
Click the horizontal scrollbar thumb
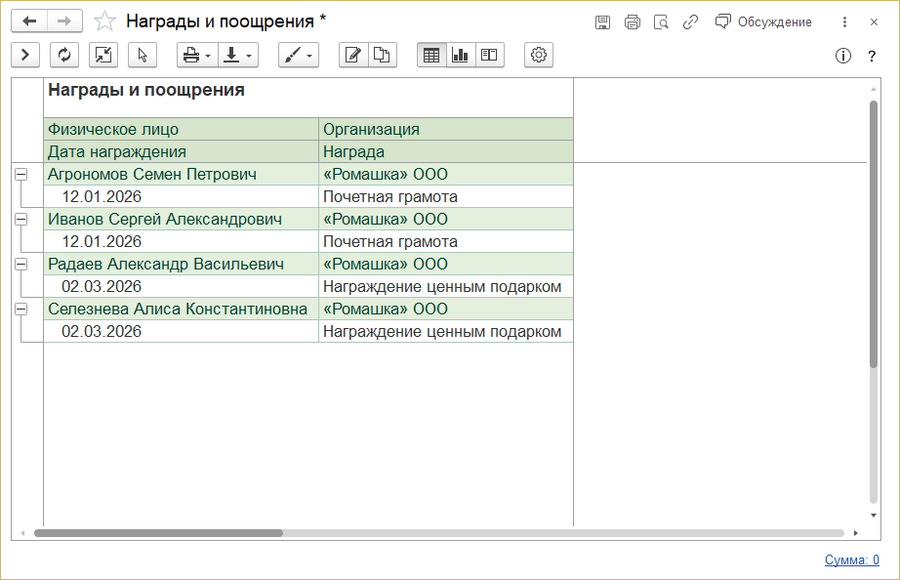[x=158, y=533]
